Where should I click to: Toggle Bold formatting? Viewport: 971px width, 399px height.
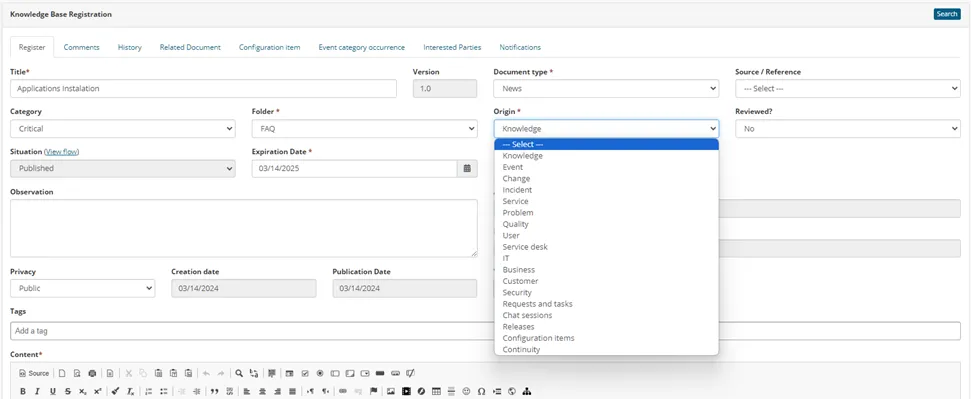tap(23, 391)
